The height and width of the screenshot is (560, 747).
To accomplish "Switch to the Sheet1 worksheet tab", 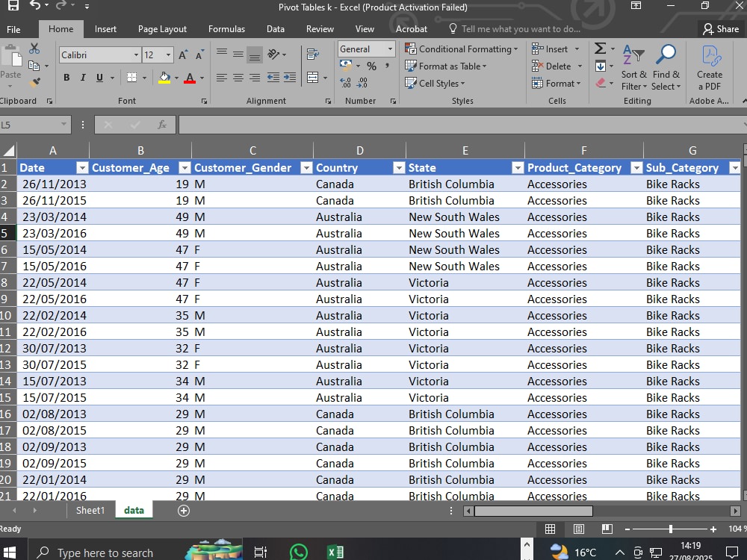I will pyautogui.click(x=90, y=510).
